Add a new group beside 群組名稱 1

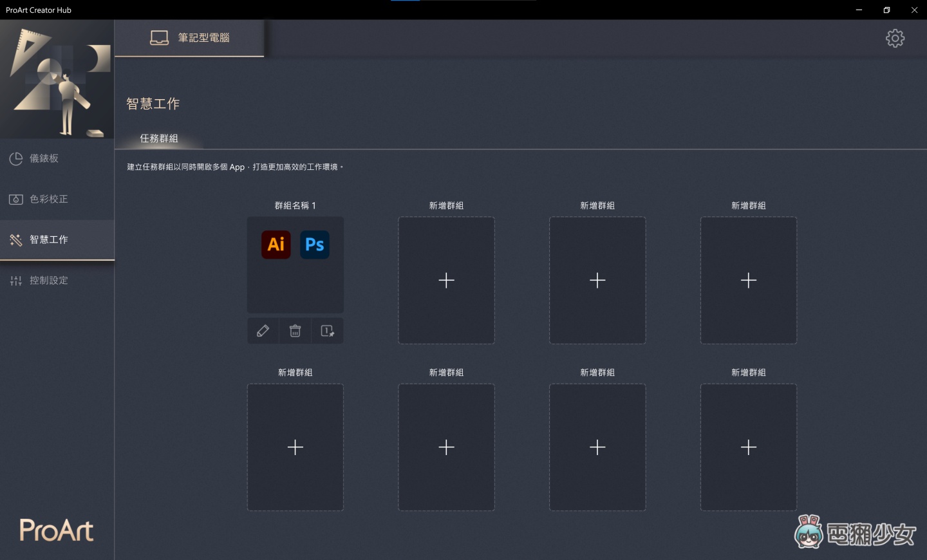[446, 280]
